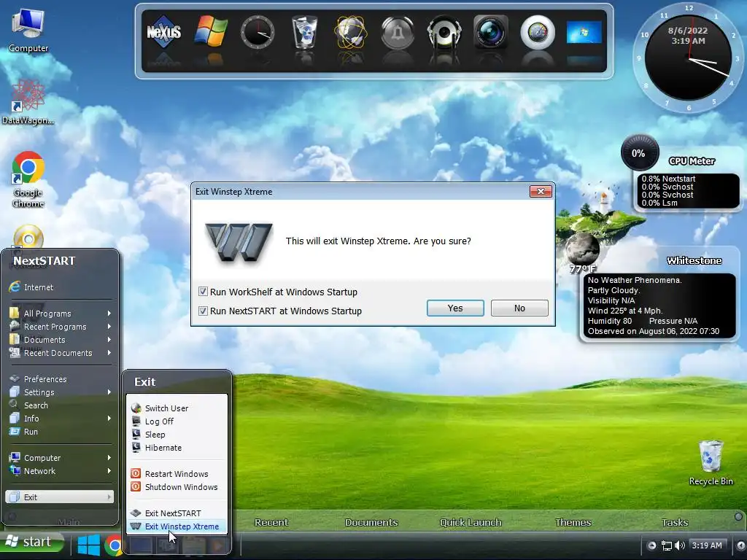This screenshot has height=560, width=747.
Task: Open the Computer desktop icon
Action: [x=28, y=30]
